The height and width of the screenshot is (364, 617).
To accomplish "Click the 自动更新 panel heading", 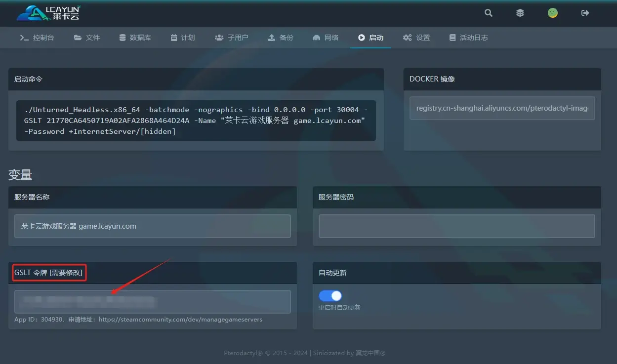I will pos(332,273).
